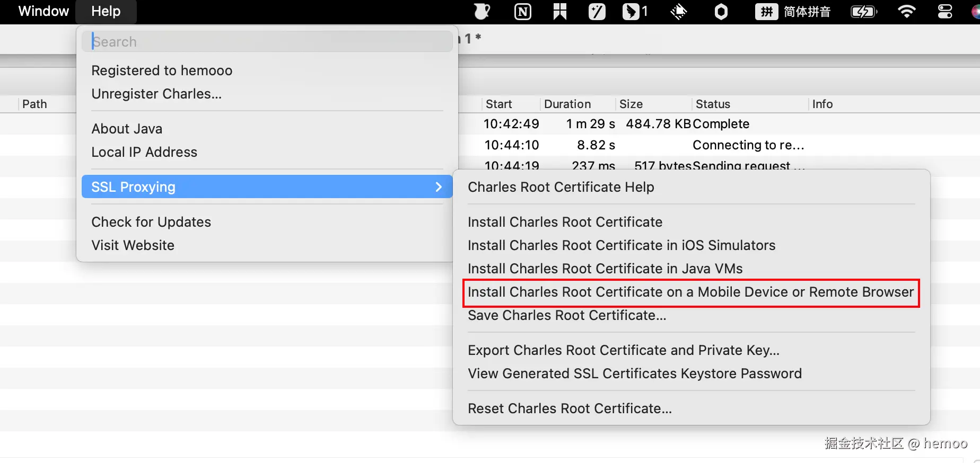Click the Path column header
The height and width of the screenshot is (463, 980).
34,104
